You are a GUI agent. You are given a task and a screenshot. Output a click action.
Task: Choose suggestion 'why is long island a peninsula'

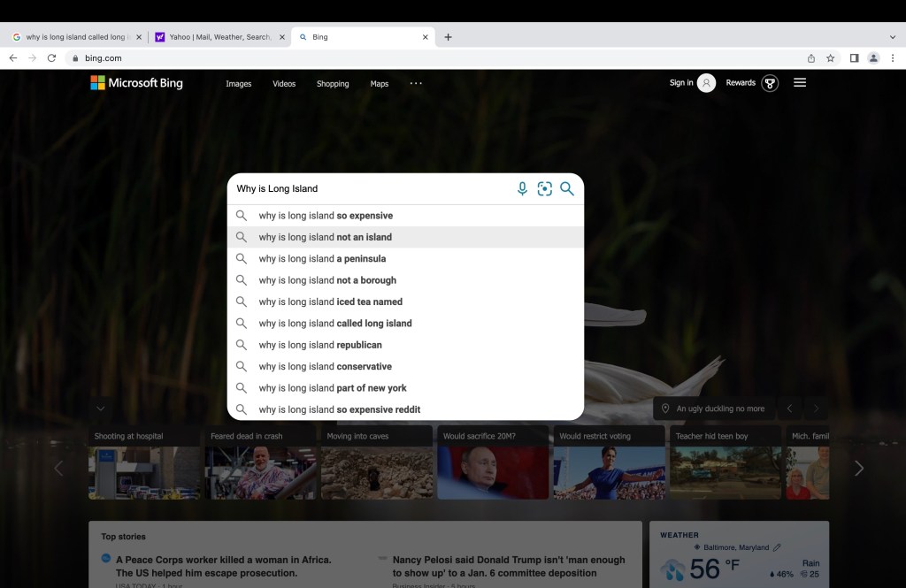click(322, 259)
